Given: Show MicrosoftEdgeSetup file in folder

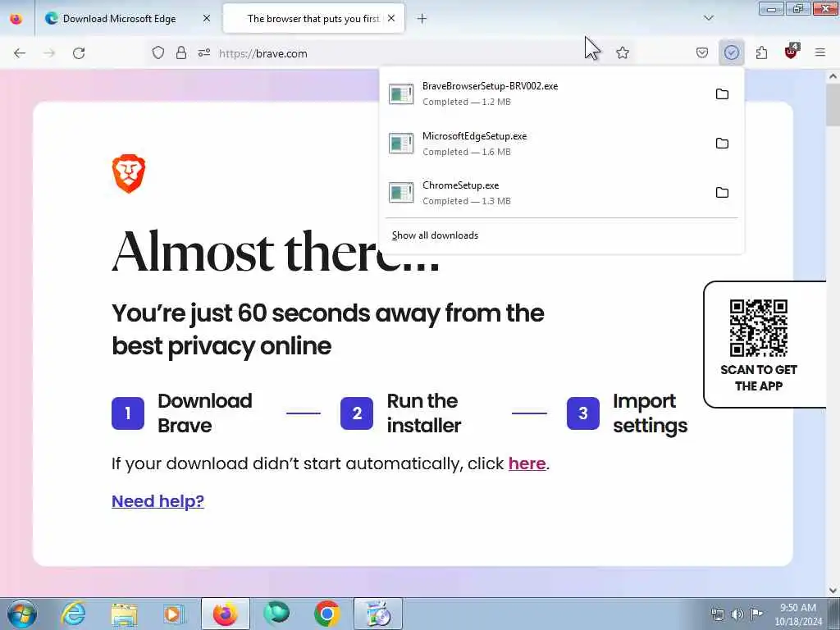Looking at the screenshot, I should pos(722,144).
